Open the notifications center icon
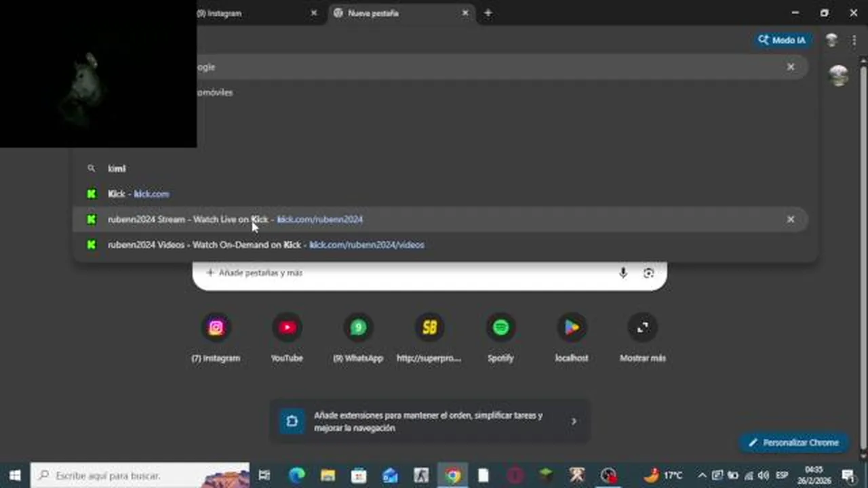Viewport: 868px width, 488px height. tap(849, 476)
